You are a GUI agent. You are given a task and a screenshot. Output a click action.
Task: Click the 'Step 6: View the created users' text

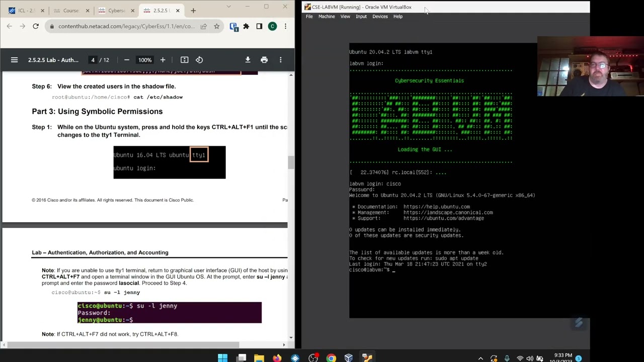(104, 86)
